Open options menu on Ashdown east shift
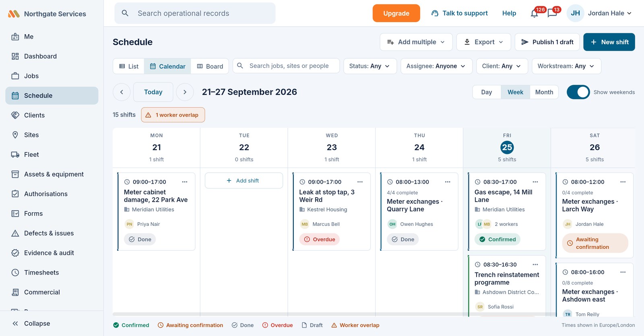The width and height of the screenshot is (644, 336). pyautogui.click(x=623, y=272)
